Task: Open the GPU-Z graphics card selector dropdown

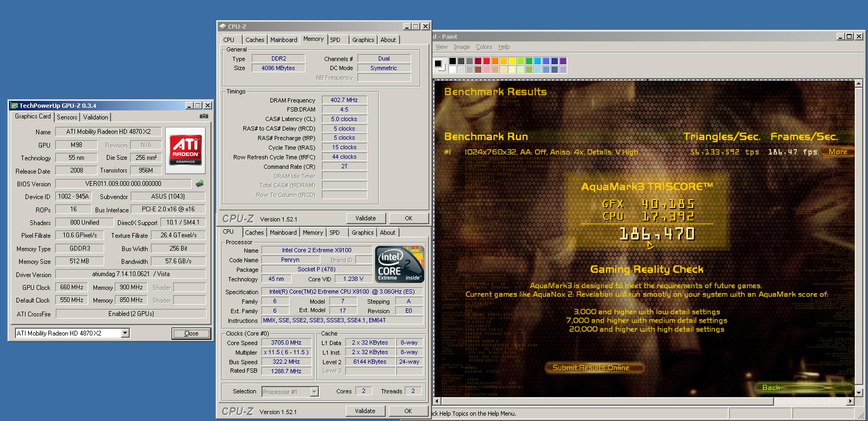Action: tap(125, 333)
